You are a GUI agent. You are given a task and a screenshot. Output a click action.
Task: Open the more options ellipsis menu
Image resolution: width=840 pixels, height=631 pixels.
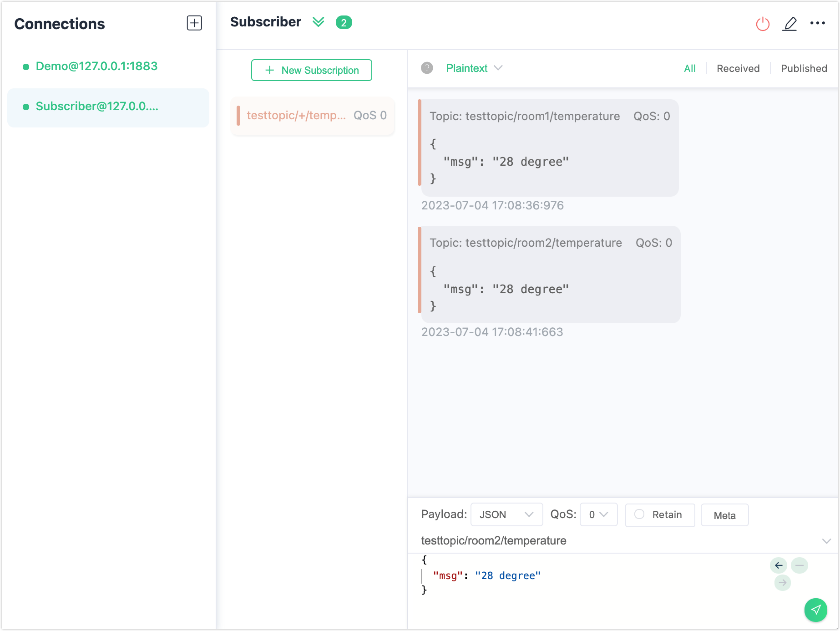pyautogui.click(x=818, y=23)
